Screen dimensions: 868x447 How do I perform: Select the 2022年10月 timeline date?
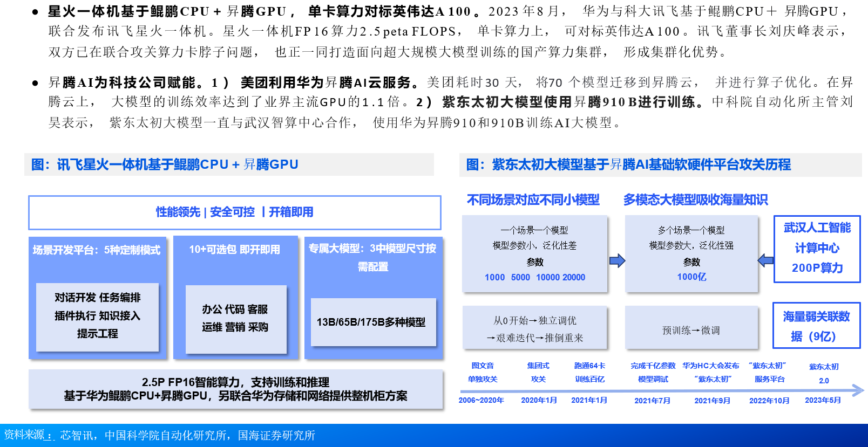[x=769, y=401]
